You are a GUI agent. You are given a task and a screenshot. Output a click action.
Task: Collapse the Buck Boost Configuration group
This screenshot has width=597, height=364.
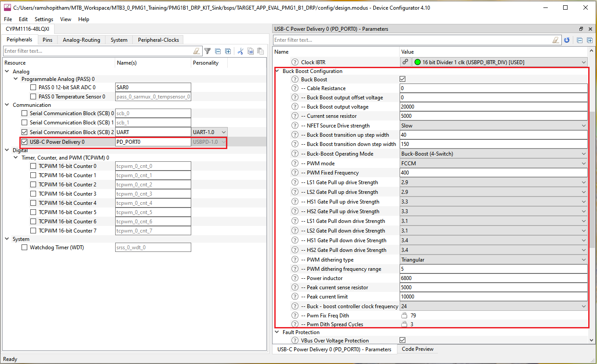coord(277,71)
